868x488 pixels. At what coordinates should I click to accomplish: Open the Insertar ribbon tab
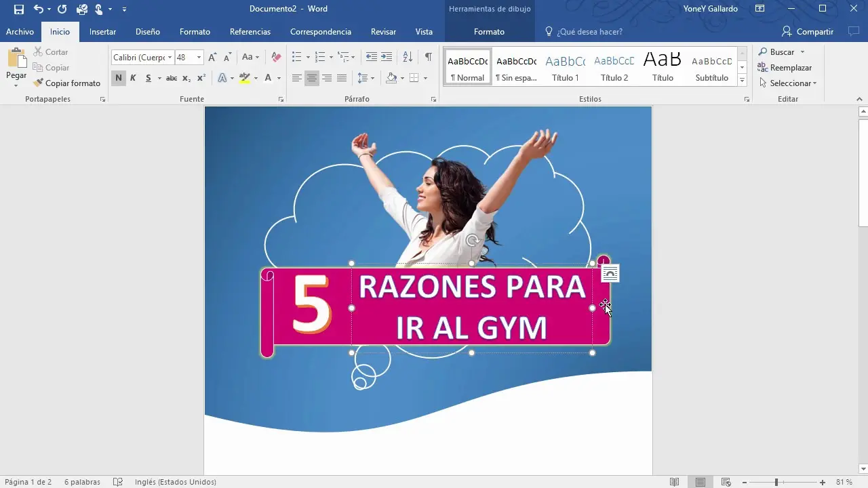coord(102,32)
